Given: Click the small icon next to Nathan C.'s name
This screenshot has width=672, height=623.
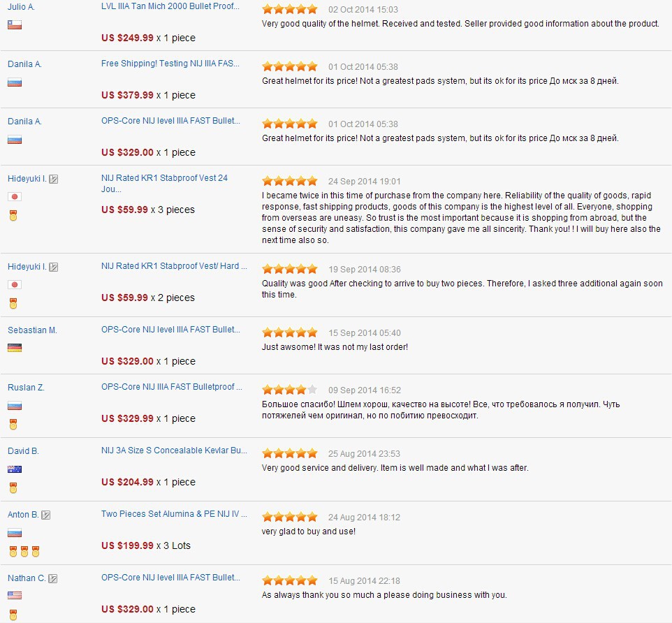Looking at the screenshot, I should click(x=53, y=578).
